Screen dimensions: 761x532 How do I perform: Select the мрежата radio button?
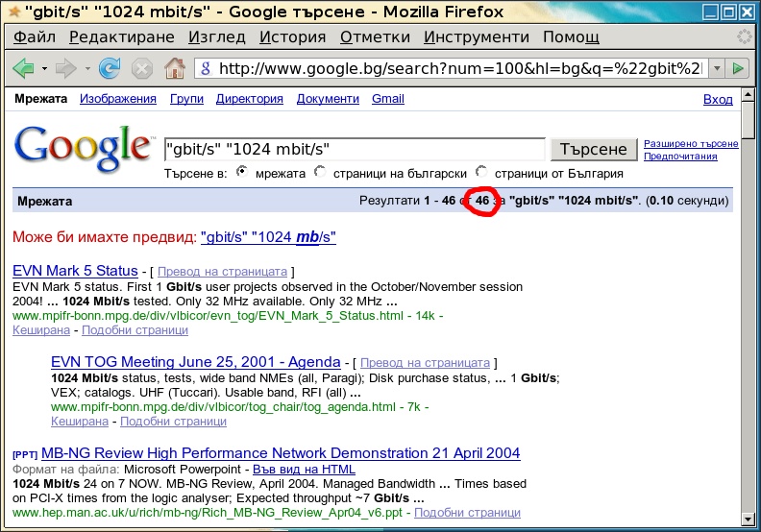pyautogui.click(x=242, y=172)
